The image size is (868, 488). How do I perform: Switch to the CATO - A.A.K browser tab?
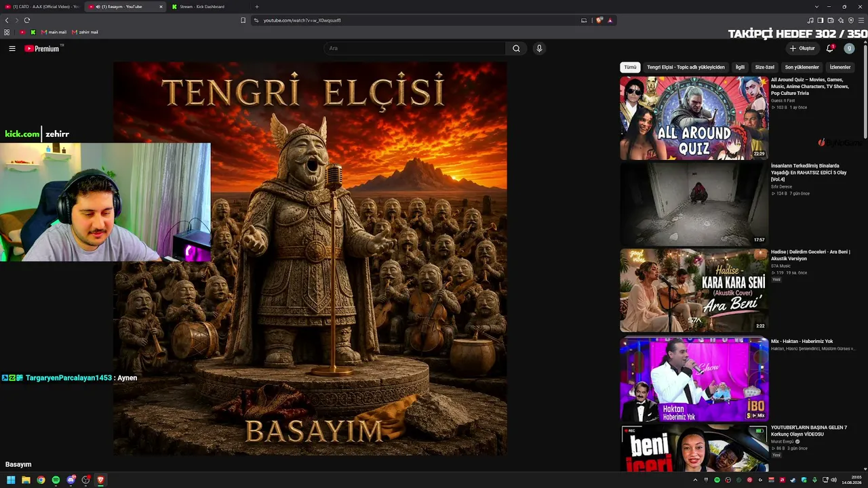click(43, 7)
